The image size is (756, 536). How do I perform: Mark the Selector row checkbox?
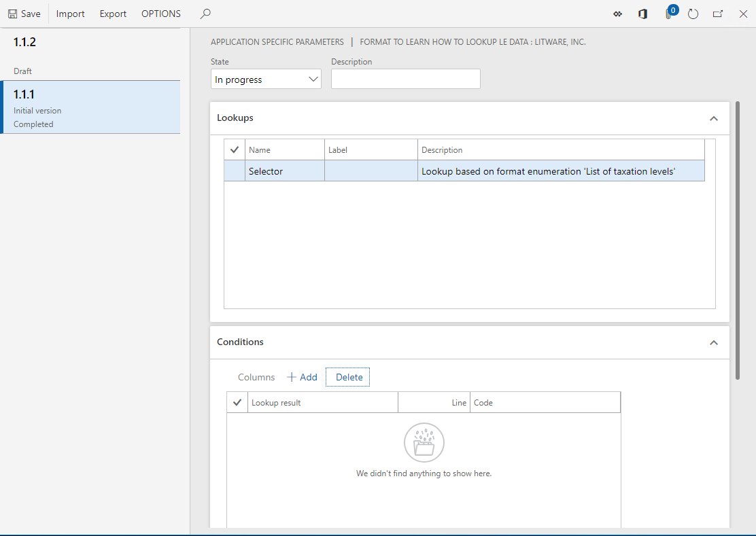coord(235,171)
